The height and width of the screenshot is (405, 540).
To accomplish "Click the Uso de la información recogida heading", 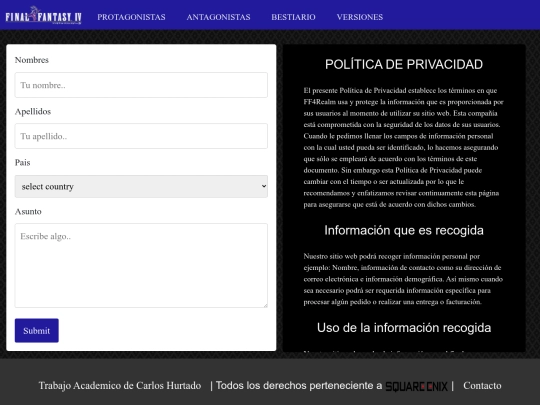I will click(x=404, y=328).
